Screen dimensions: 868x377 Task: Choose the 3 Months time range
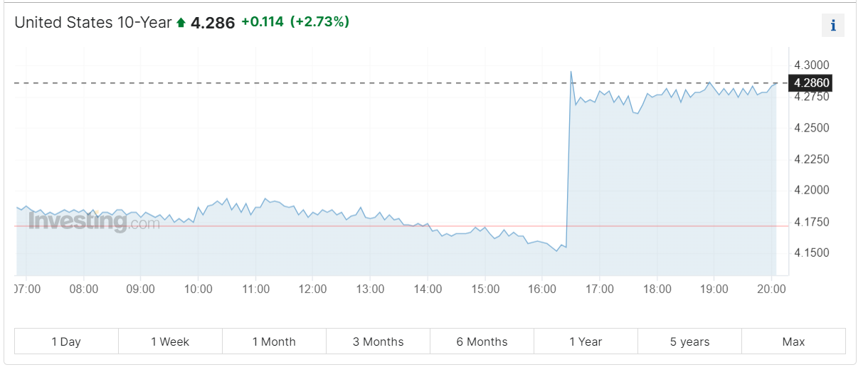tap(378, 341)
